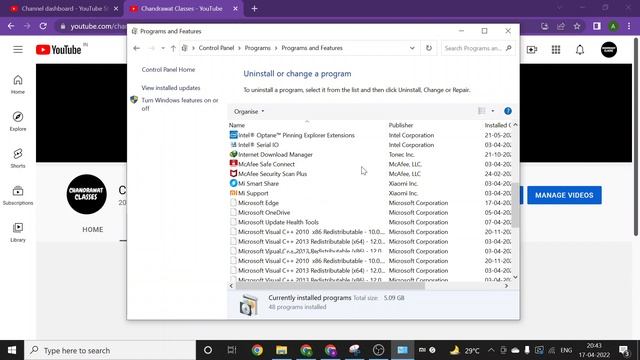Expand the Organise dropdown
The image size is (640, 360).
[x=249, y=111]
